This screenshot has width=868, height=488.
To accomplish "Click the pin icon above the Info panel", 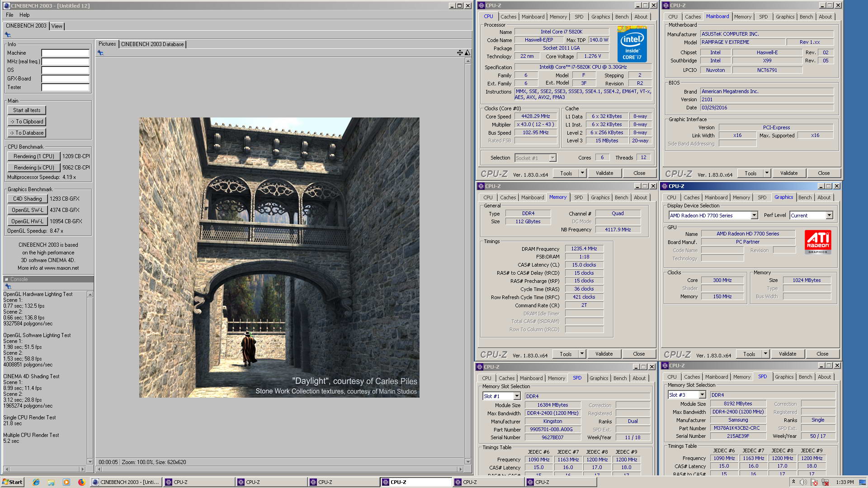I will pos(8,35).
